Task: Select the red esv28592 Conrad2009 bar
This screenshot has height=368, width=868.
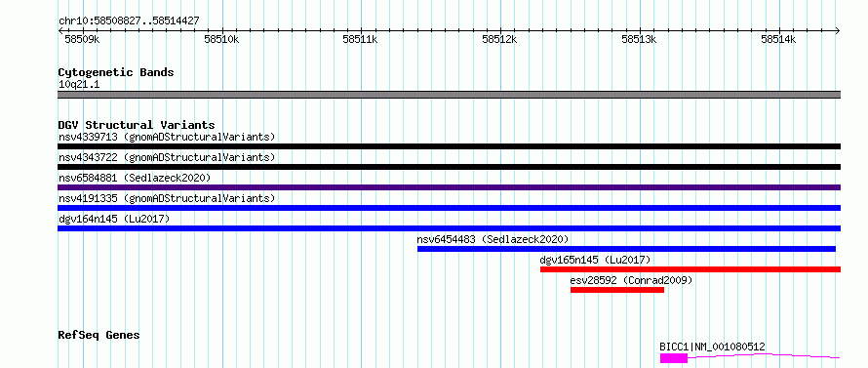Action: pos(617,290)
